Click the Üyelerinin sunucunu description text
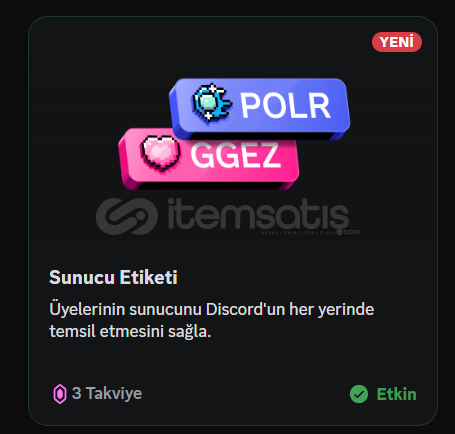This screenshot has height=434, width=455. tap(212, 320)
